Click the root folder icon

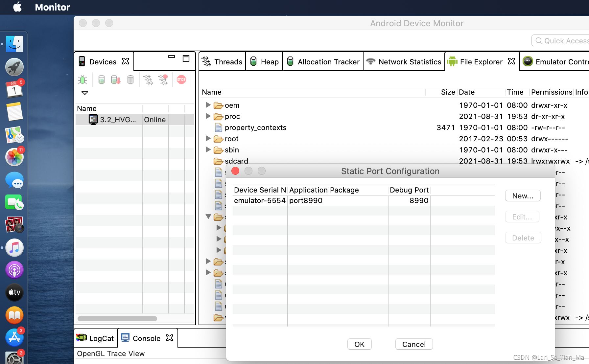(218, 139)
